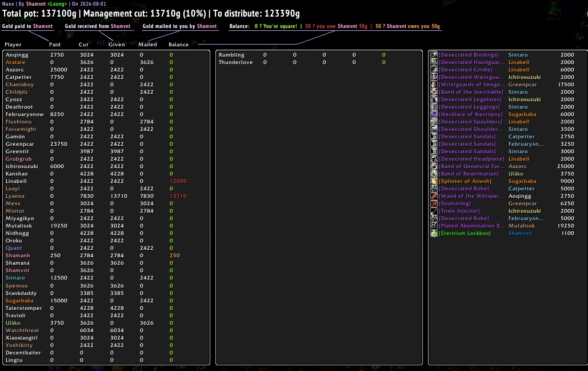588x371 pixels.
Task: Select the Lyanna player row
Action: coord(106,196)
